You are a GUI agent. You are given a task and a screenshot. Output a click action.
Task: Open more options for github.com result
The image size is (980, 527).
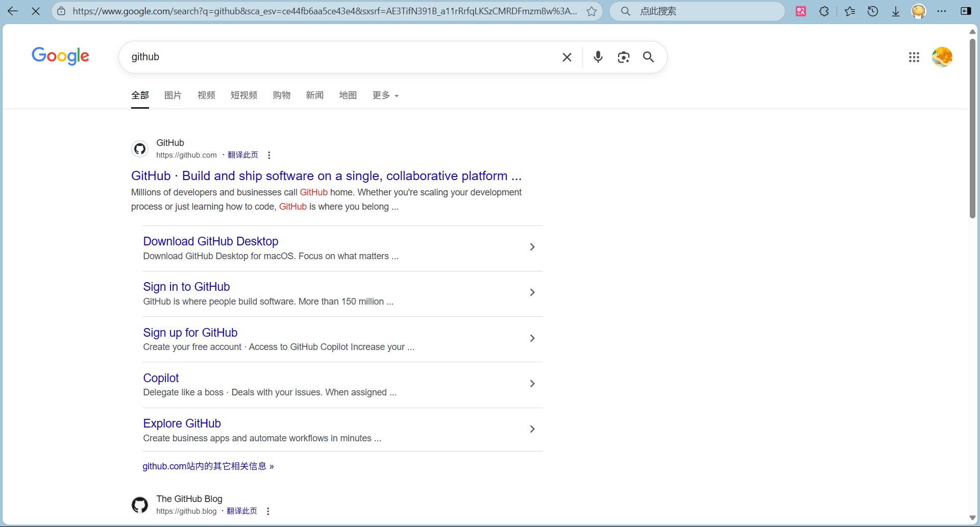[269, 155]
